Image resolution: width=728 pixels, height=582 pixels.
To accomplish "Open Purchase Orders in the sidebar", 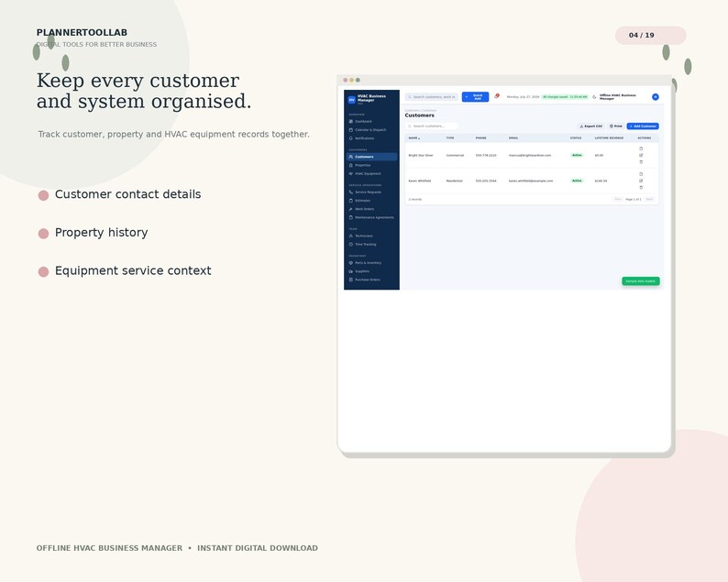I will (371, 280).
